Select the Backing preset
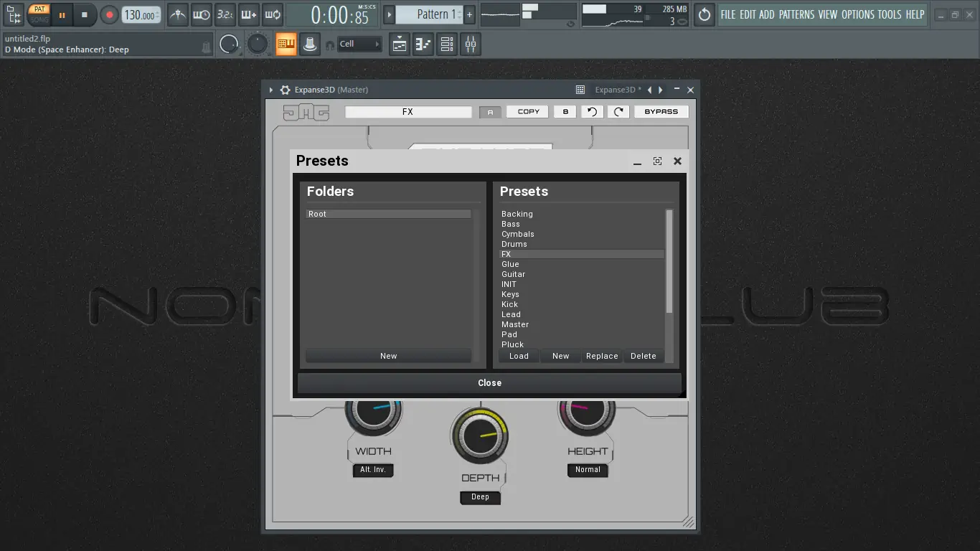 tap(582, 214)
